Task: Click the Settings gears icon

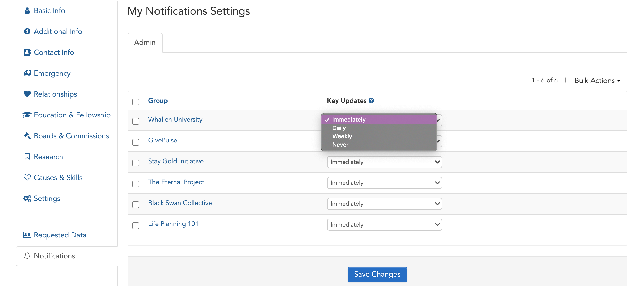Action: [x=27, y=198]
